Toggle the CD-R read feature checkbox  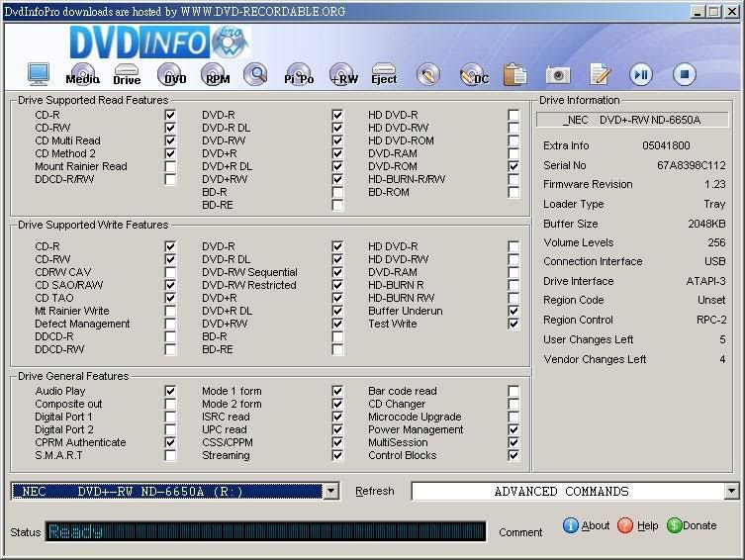pos(170,115)
